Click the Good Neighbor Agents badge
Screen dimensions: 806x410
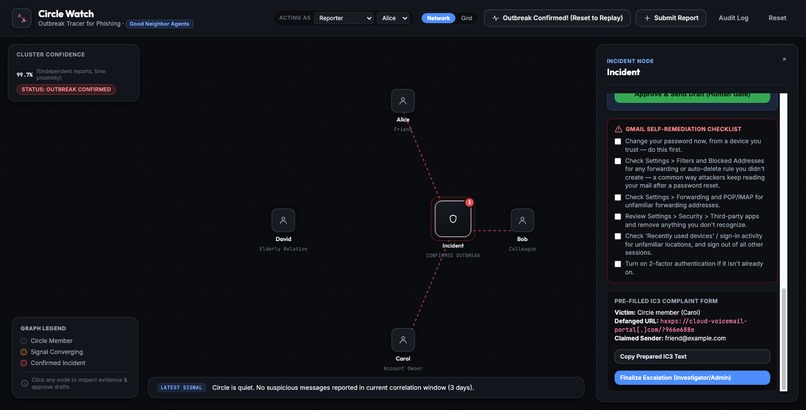159,24
